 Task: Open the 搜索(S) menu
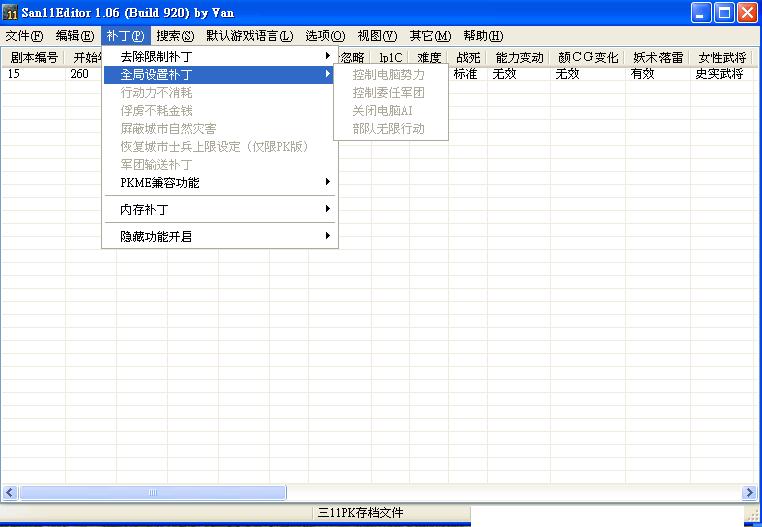(x=175, y=36)
